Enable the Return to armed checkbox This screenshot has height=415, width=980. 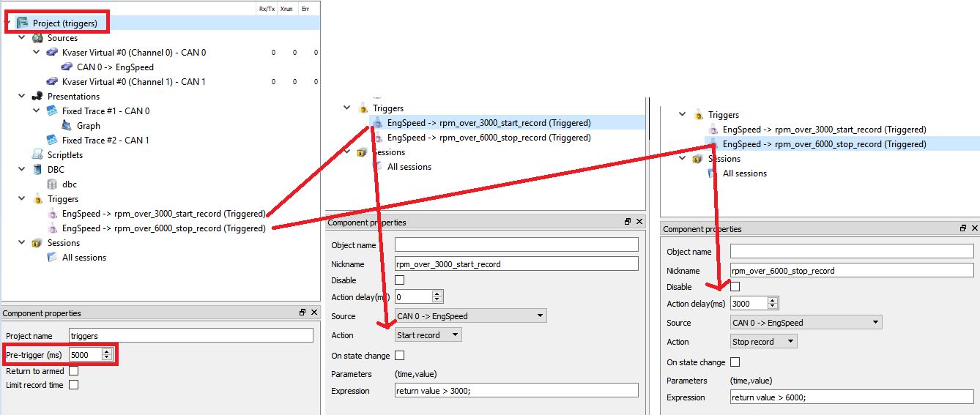pos(73,371)
